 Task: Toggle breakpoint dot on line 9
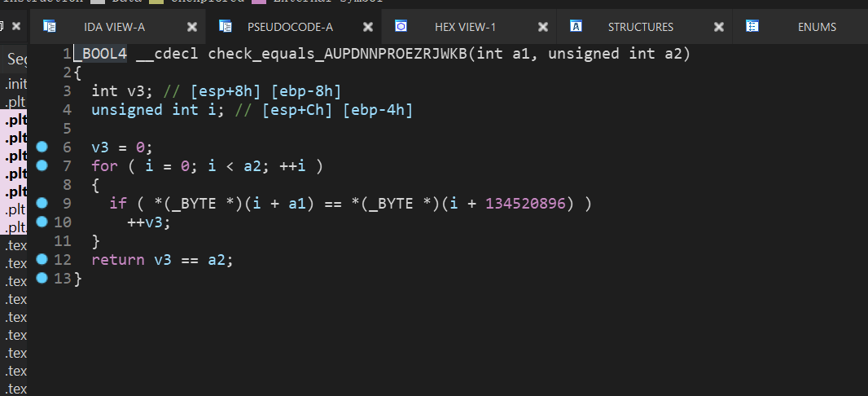(x=42, y=203)
